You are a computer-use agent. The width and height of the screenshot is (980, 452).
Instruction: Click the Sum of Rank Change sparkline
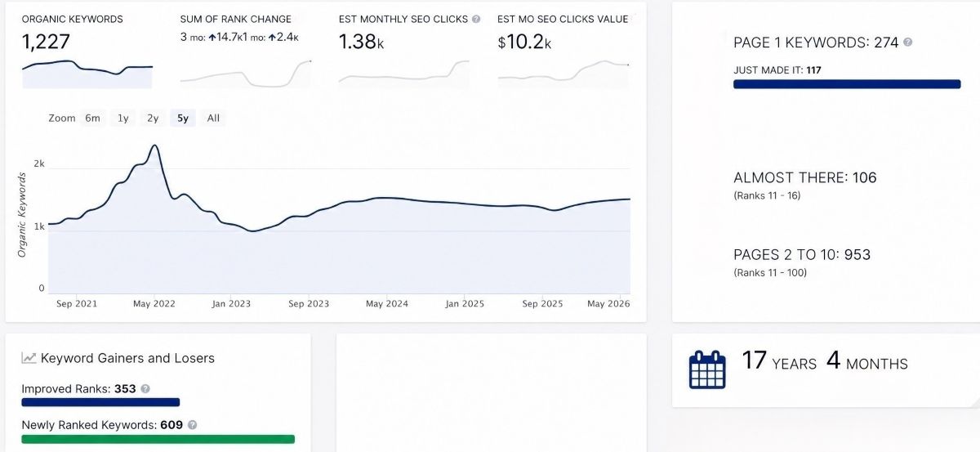[245, 74]
